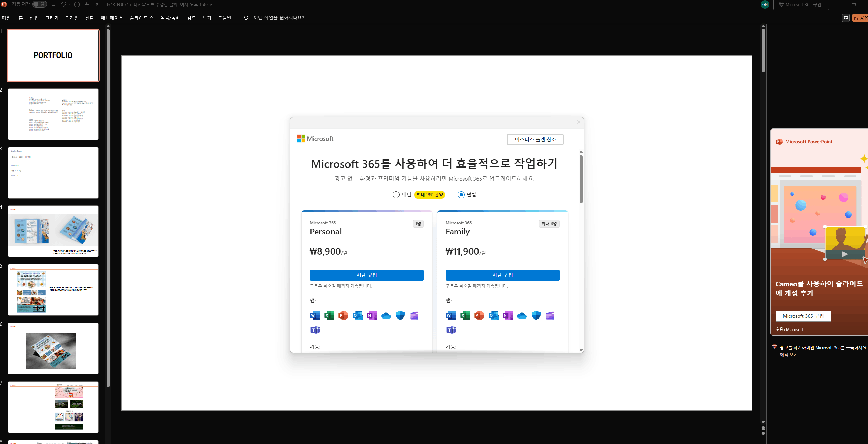
Task: Click OneDrive cloud icon in Personal plan
Action: 386,315
